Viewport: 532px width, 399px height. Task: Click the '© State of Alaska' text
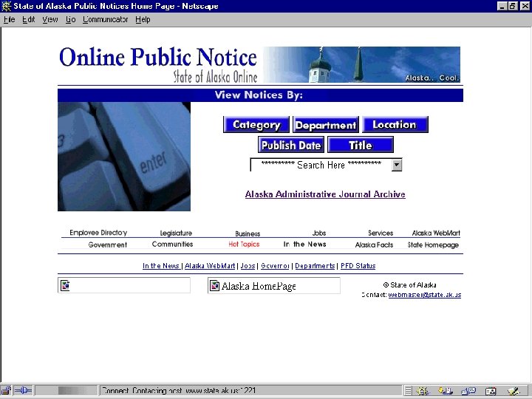(x=409, y=284)
